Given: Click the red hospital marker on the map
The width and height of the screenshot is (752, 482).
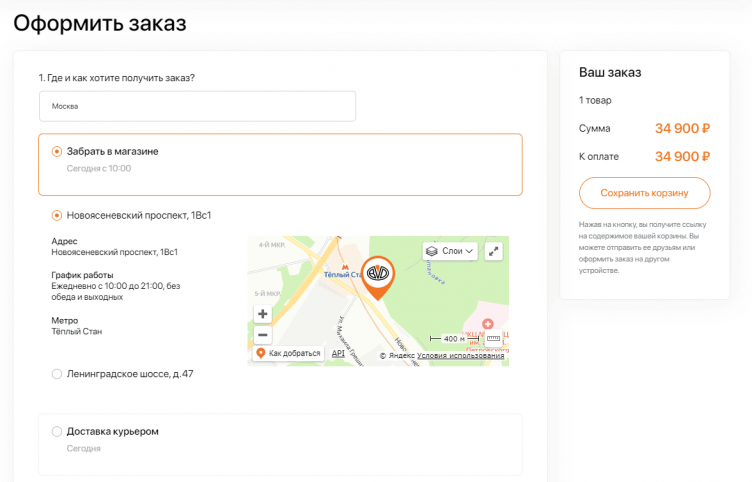Looking at the screenshot, I should (x=488, y=324).
